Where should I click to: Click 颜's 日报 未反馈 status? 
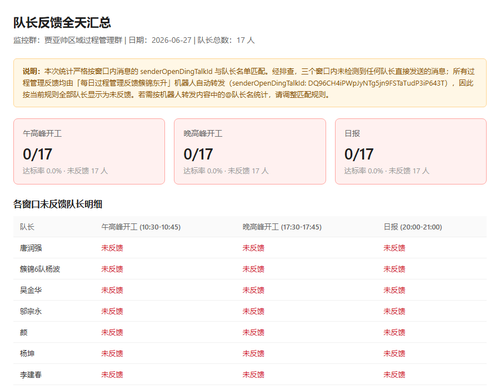(394, 332)
